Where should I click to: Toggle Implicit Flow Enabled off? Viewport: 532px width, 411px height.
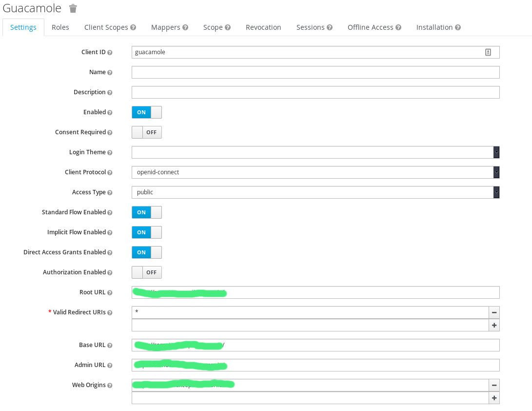[x=146, y=232]
